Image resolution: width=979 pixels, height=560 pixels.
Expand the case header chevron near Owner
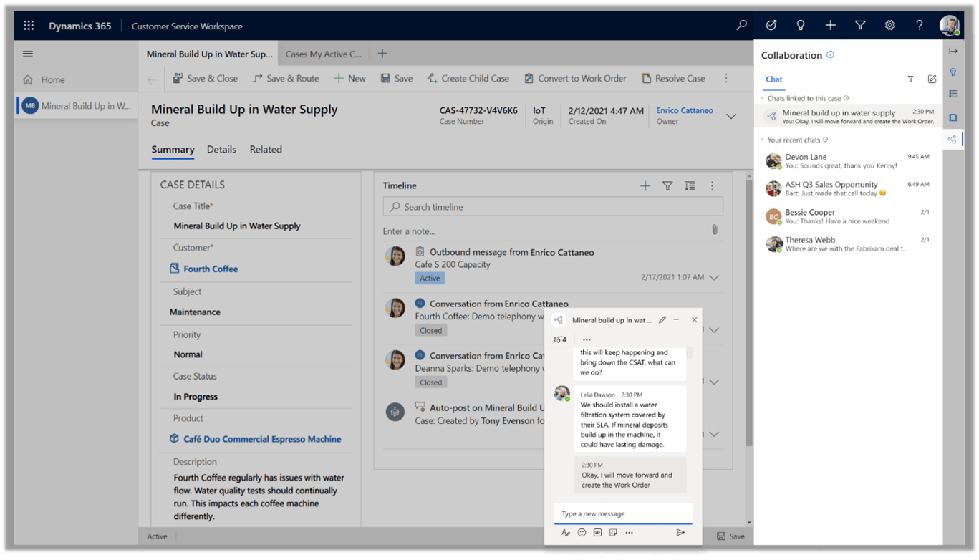pos(731,116)
